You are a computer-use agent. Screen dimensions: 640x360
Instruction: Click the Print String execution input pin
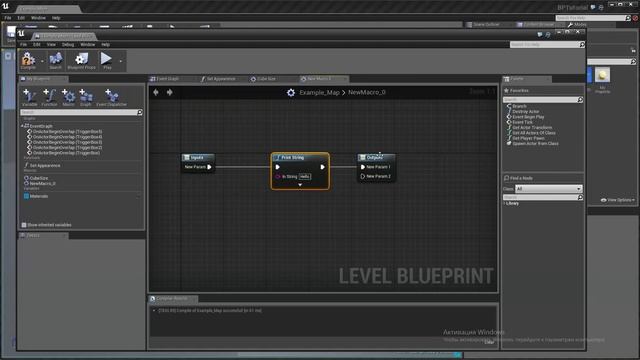278,167
